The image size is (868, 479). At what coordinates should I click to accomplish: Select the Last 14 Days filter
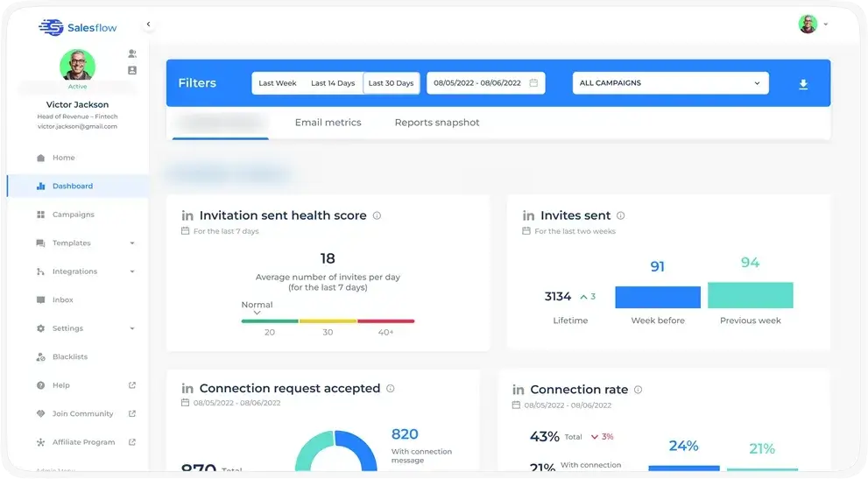pyautogui.click(x=333, y=83)
